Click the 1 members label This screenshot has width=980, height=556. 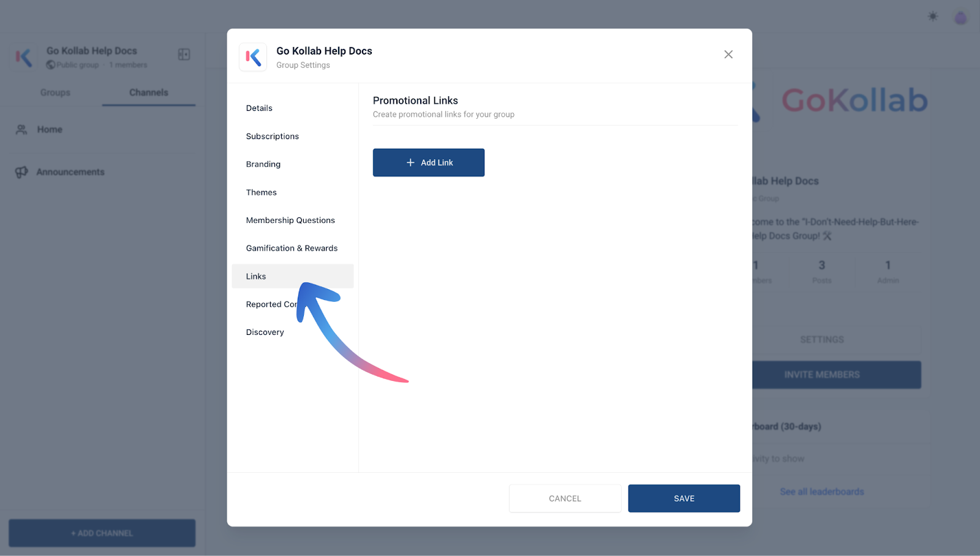click(x=128, y=65)
